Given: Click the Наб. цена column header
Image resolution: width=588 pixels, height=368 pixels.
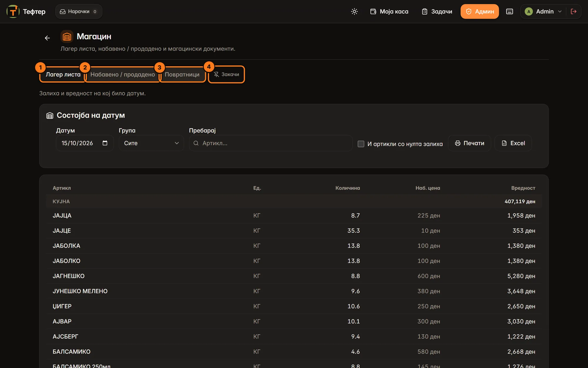Looking at the screenshot, I should (x=428, y=188).
